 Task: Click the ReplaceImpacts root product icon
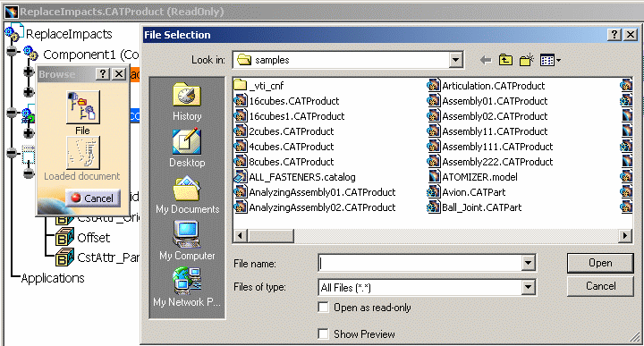point(14,33)
